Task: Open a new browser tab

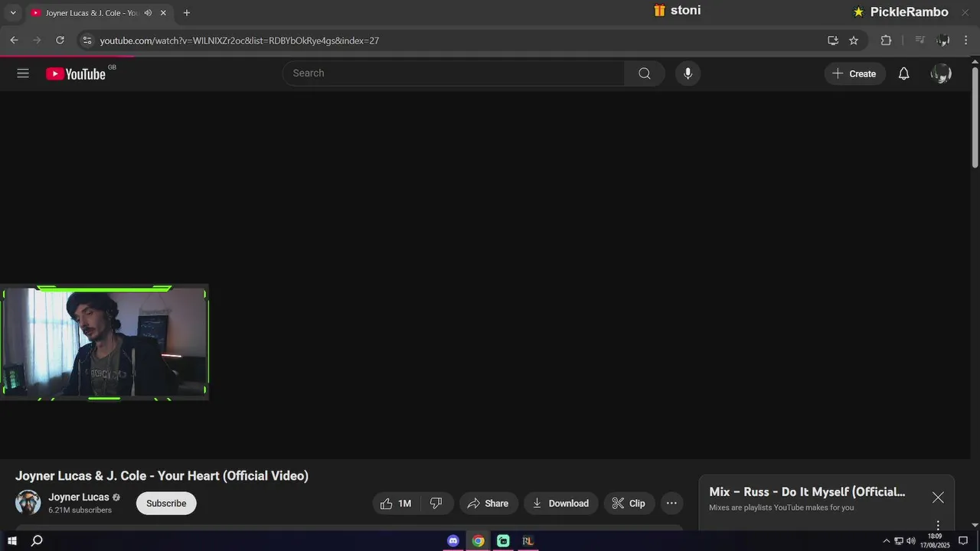Action: 186,13
